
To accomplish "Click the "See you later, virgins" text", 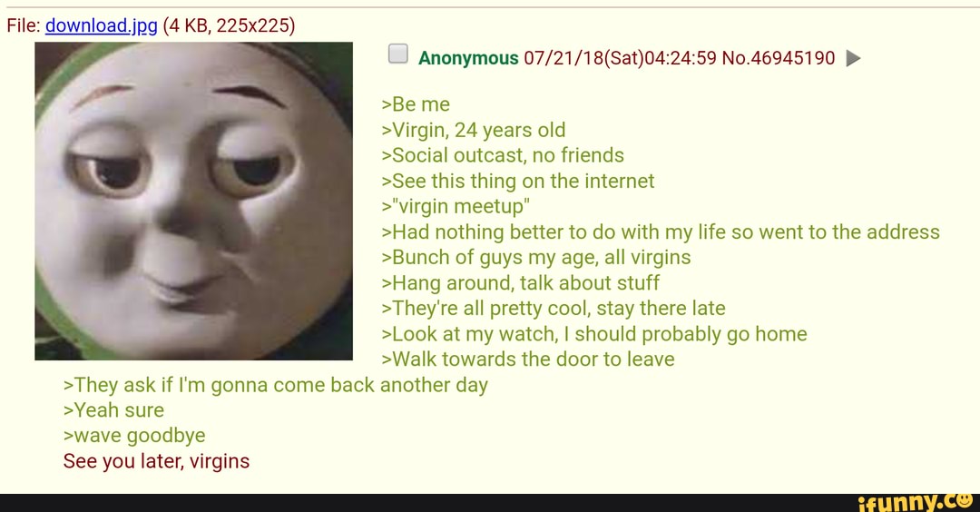I will point(156,461).
